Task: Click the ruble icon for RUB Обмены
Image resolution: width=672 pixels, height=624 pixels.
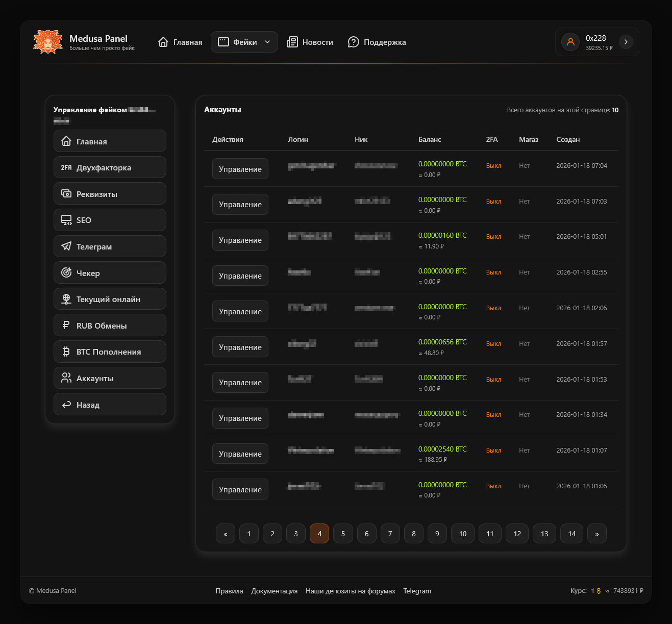Action: point(66,326)
